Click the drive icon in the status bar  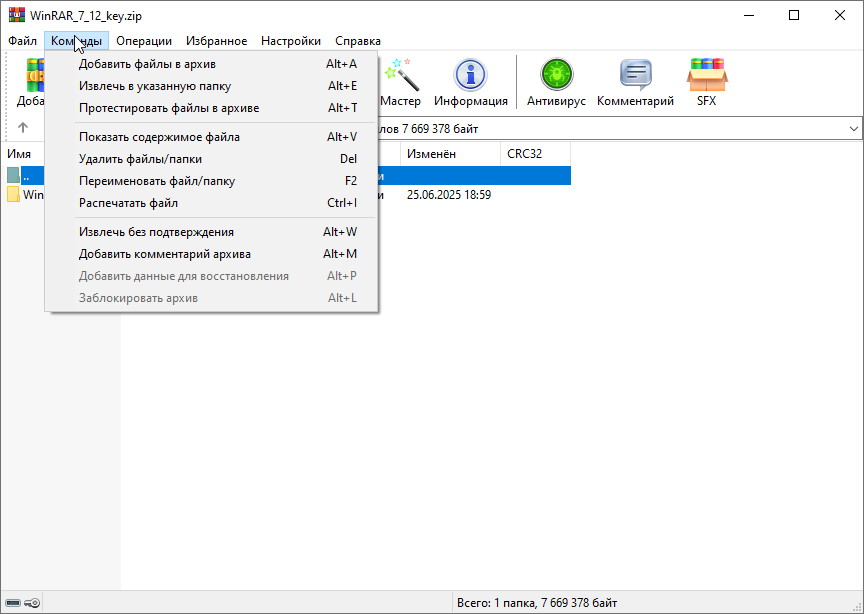coord(13,603)
